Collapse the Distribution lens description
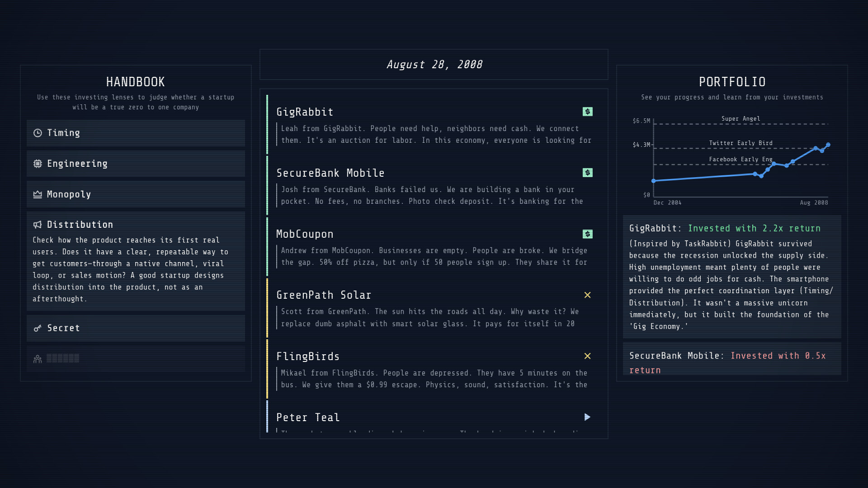This screenshot has height=488, width=868. (136, 224)
